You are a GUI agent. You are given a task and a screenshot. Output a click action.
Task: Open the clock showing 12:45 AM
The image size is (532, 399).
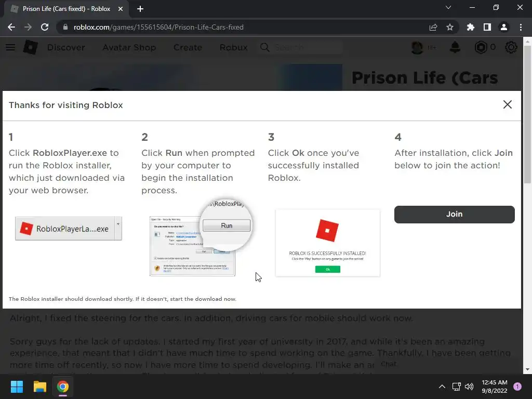pos(495,387)
